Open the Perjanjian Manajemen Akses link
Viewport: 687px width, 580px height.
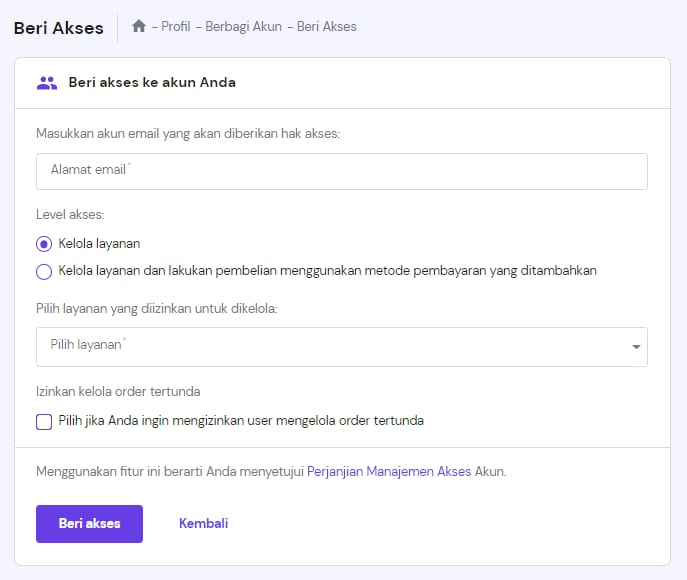pos(389,471)
